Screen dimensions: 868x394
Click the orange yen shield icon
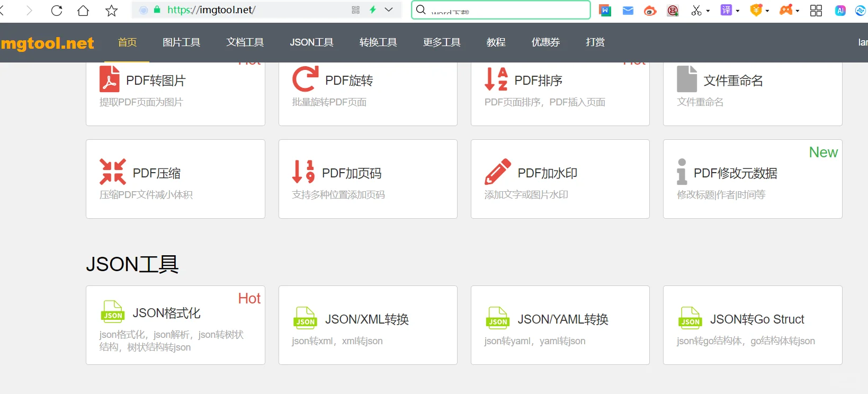(756, 10)
